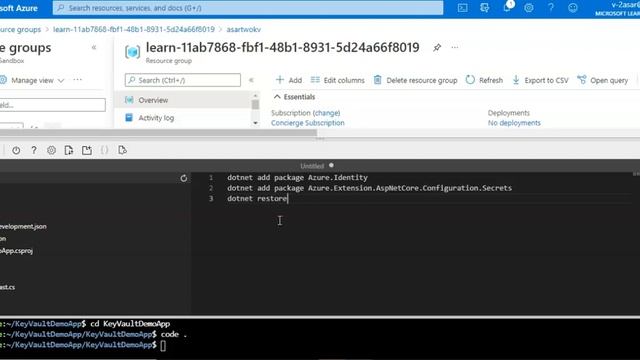Click the resource menu scroll down arrow
The image size is (640, 360).
pyautogui.click(x=256, y=123)
